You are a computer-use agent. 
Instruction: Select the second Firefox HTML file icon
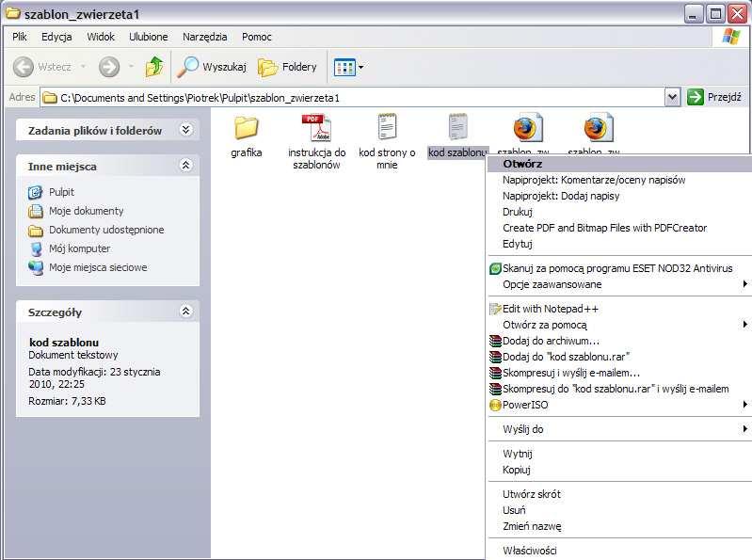point(598,128)
